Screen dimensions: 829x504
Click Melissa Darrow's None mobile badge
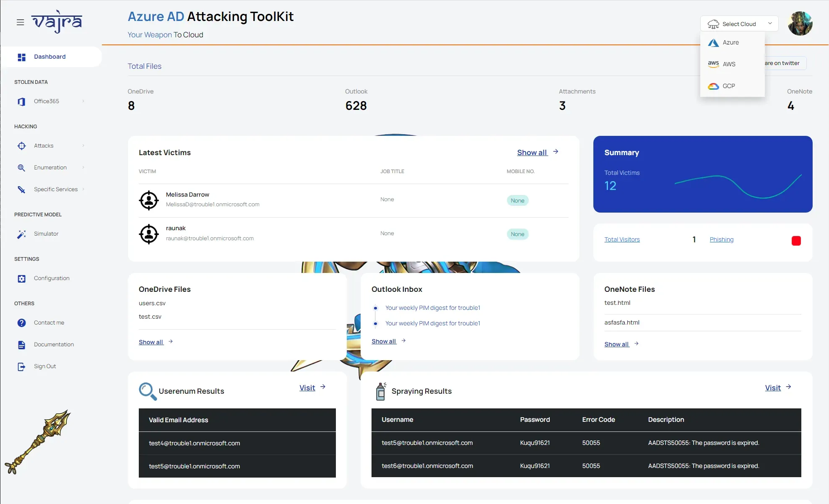pyautogui.click(x=517, y=200)
